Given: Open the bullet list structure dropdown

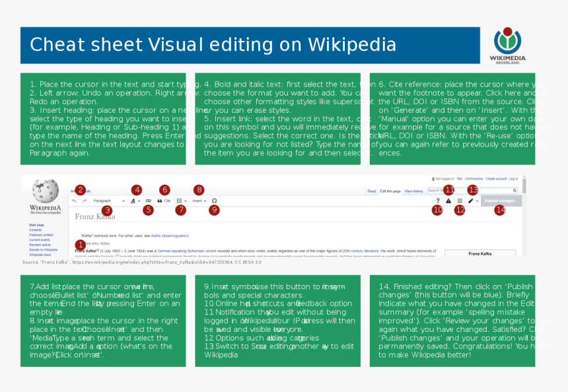Looking at the screenshot, I should point(182,201).
